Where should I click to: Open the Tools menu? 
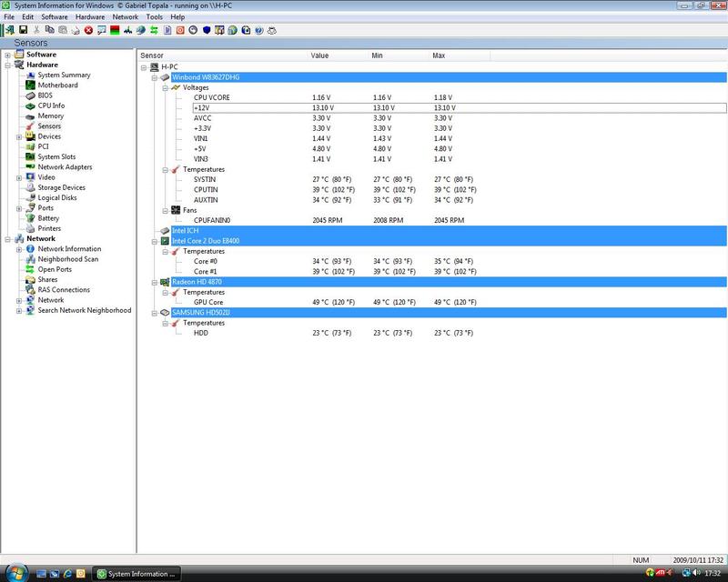pos(155,16)
